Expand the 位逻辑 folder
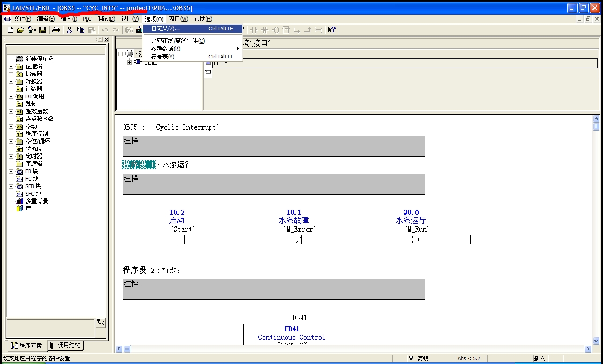This screenshot has height=364, width=603. 11,66
